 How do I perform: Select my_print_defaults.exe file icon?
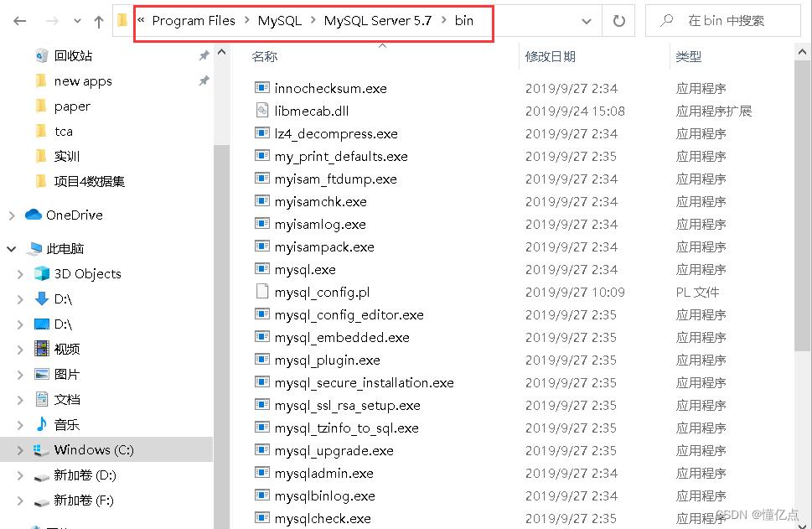point(262,155)
